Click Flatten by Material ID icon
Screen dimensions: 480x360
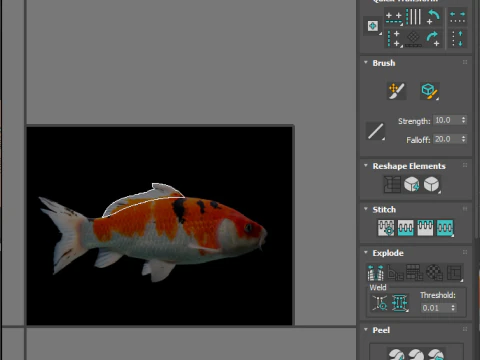434,272
